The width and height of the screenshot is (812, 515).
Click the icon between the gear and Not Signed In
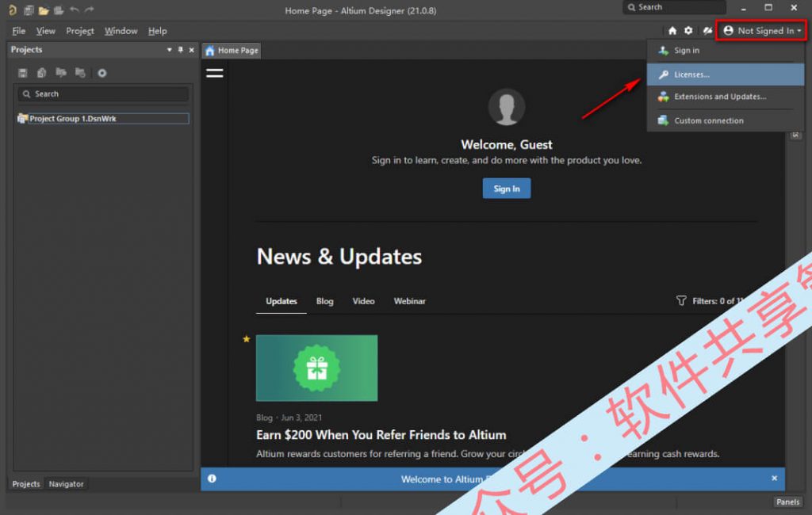[x=707, y=31]
